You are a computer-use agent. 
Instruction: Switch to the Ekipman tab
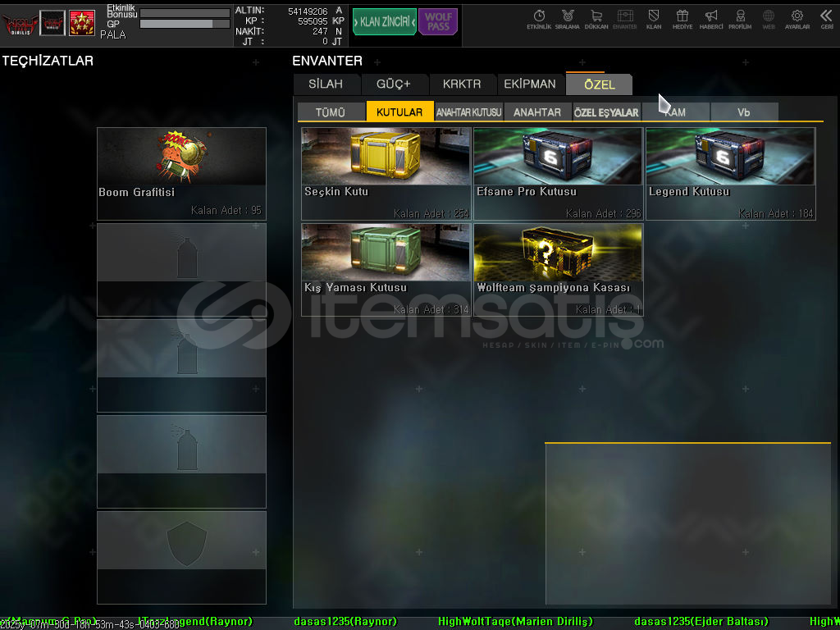click(530, 84)
